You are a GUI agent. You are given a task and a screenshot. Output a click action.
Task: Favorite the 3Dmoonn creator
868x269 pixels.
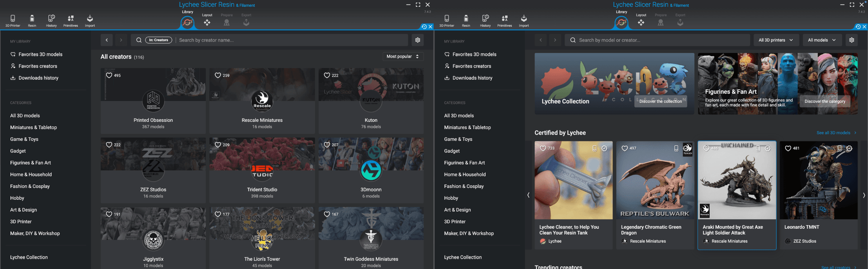click(x=327, y=144)
